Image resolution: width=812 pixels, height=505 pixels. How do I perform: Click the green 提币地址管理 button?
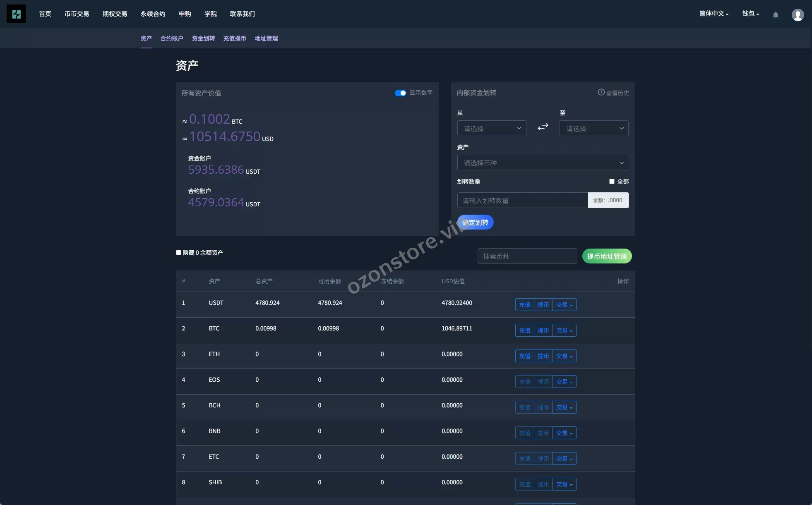(607, 256)
